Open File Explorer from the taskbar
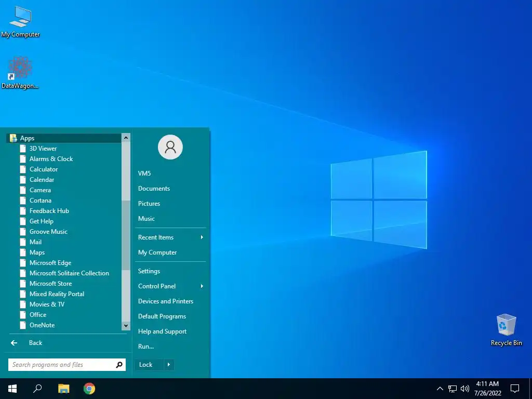 click(63, 389)
